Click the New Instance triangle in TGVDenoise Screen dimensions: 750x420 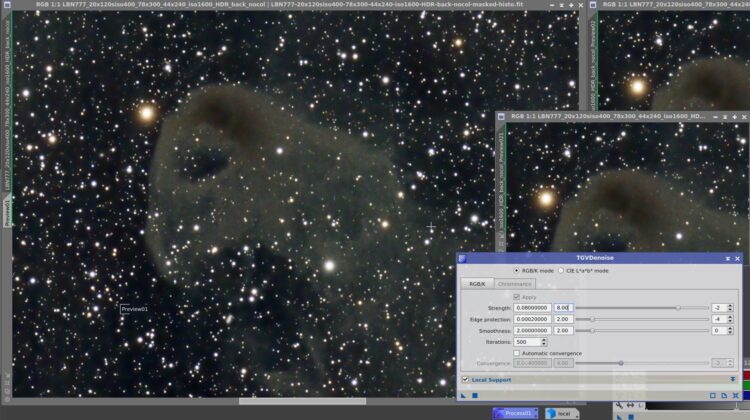point(463,396)
